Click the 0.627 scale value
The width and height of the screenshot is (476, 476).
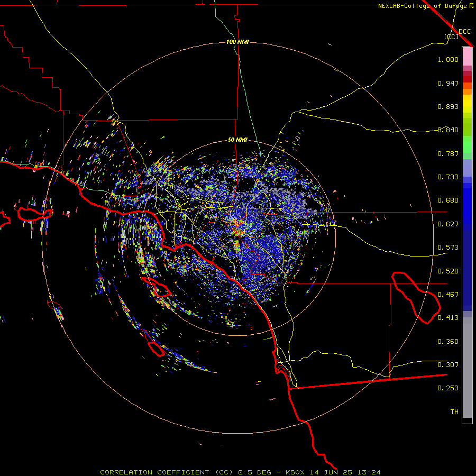pyautogui.click(x=448, y=224)
